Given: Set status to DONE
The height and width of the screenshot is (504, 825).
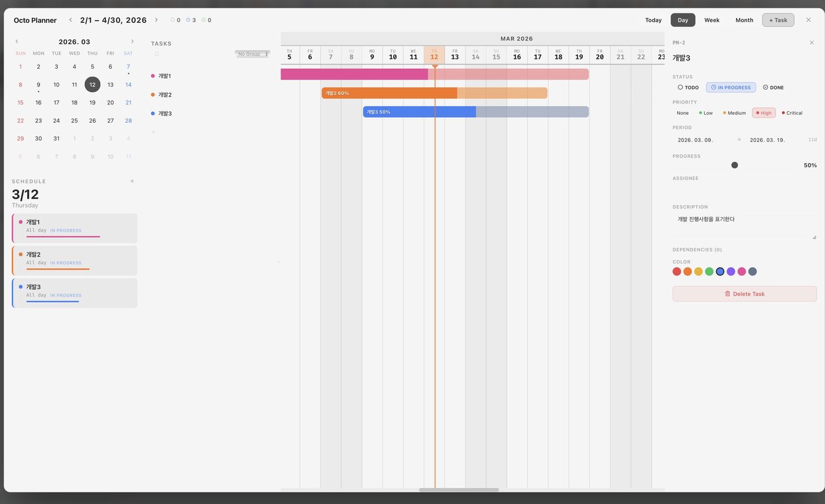Looking at the screenshot, I should tap(773, 88).
